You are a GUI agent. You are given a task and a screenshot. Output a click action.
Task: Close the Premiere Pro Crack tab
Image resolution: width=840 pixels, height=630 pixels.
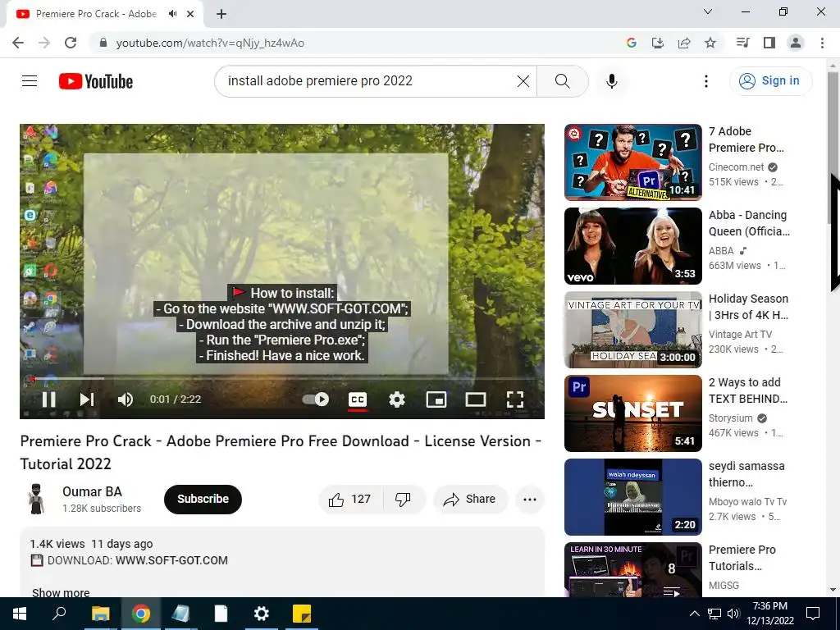(190, 15)
